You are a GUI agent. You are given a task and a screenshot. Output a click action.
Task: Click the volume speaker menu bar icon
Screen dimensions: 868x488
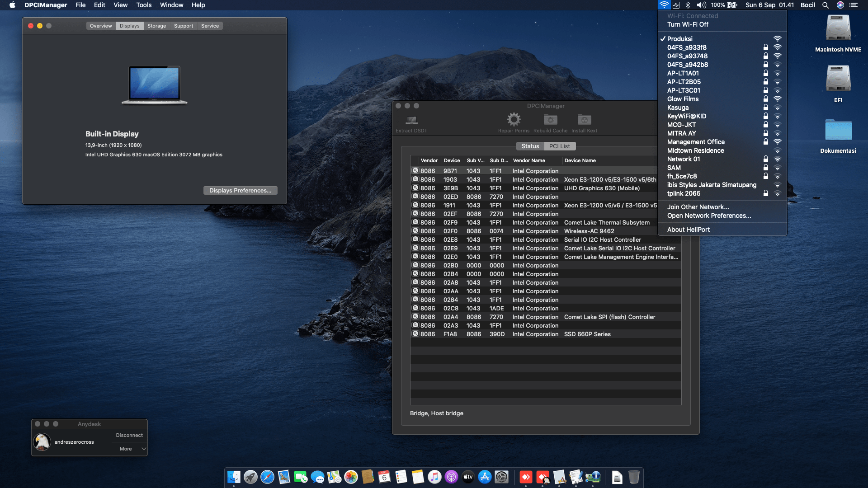tap(701, 5)
